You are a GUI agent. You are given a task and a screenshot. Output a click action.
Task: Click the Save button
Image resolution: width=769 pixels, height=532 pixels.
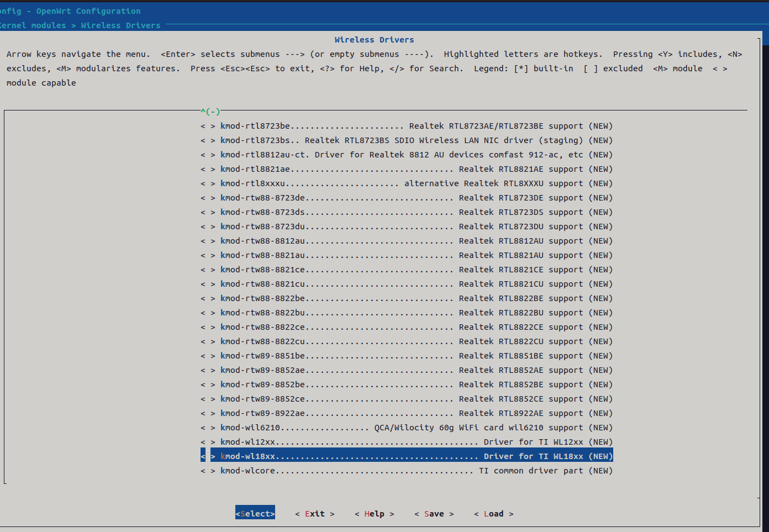tap(434, 513)
